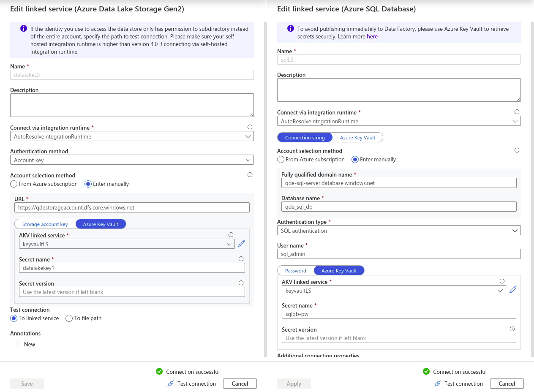Click Data Lake Secret version field
The image size is (534, 392).
132,292
